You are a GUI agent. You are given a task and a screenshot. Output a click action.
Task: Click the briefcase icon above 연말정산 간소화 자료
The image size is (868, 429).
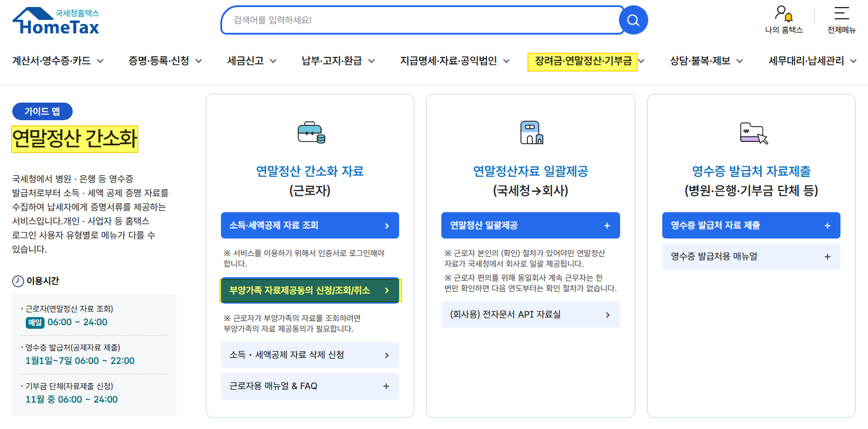pos(311,133)
